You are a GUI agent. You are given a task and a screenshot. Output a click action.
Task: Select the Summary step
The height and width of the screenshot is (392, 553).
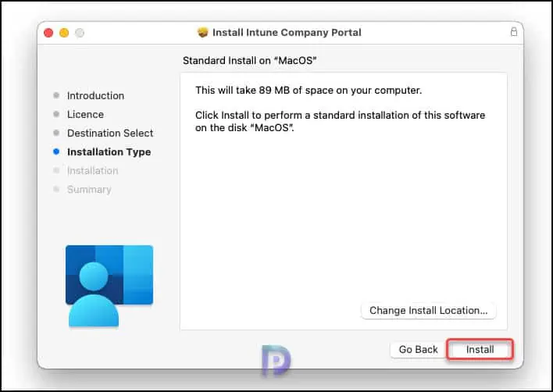[89, 189]
